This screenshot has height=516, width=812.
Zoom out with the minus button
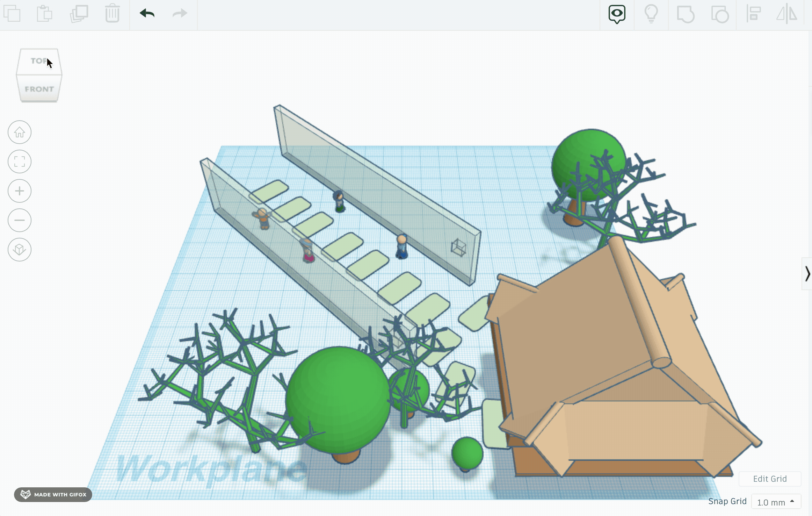(20, 220)
